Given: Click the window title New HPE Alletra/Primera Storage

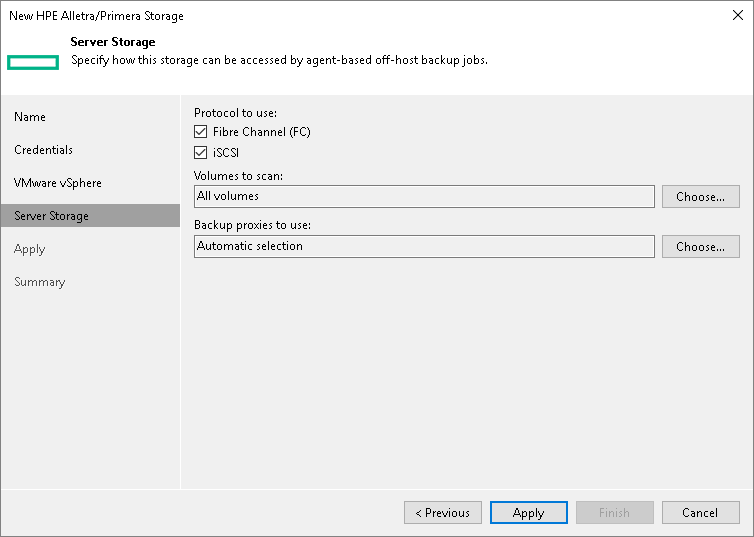Looking at the screenshot, I should coord(96,16).
